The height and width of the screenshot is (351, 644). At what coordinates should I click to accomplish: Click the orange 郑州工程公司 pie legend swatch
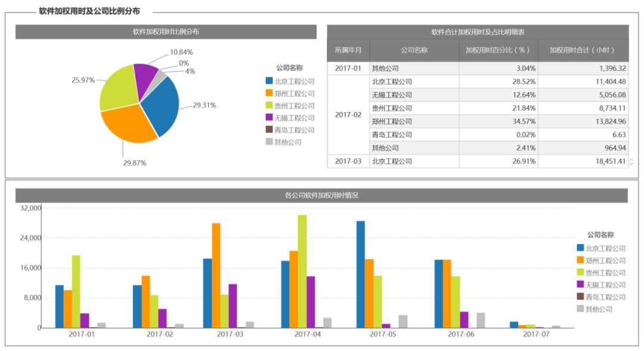coord(269,93)
